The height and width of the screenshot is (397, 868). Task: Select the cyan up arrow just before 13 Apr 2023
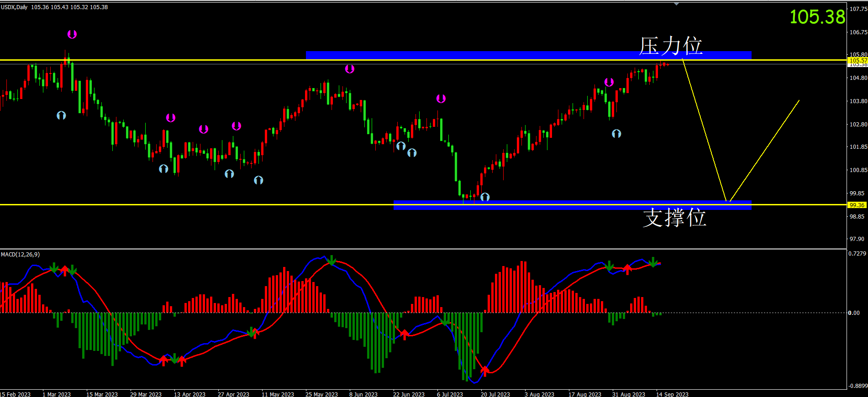[x=163, y=169]
